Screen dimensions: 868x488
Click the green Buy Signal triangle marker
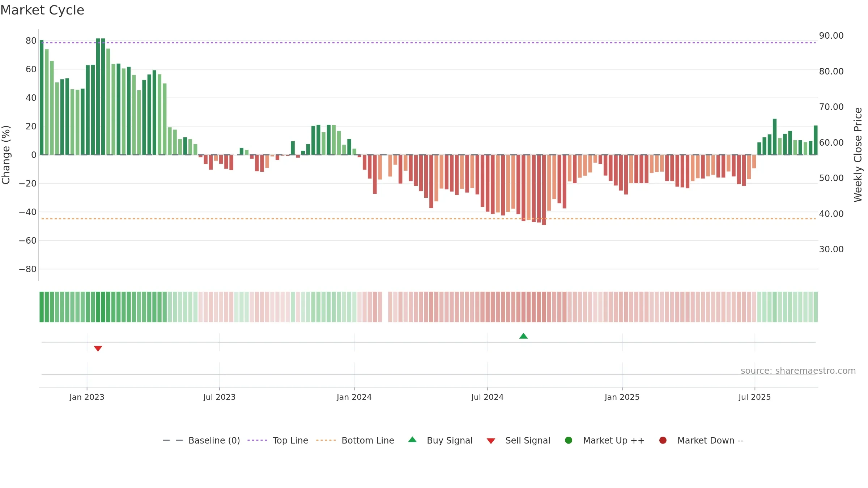point(523,336)
